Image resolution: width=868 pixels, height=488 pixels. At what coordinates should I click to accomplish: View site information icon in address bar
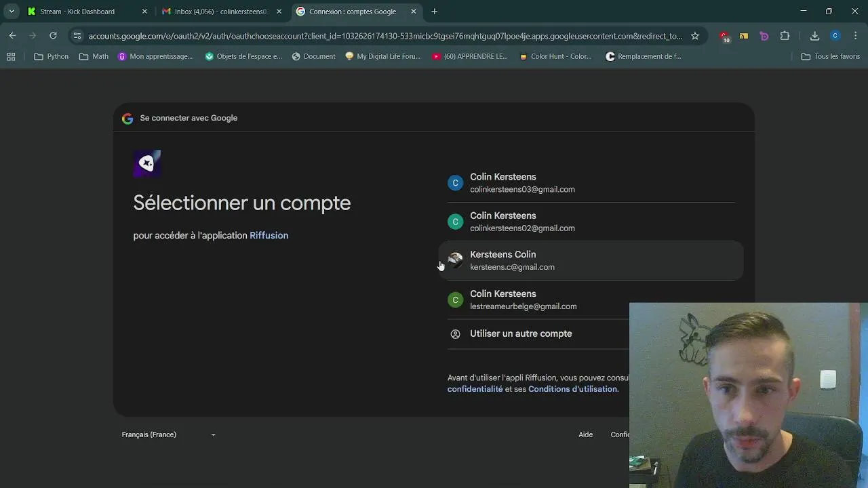point(77,36)
